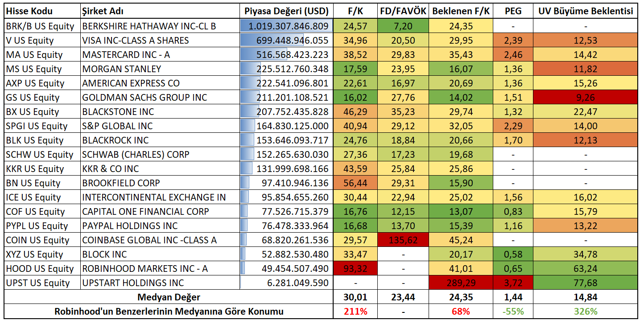644x324 pixels.
Task: Select 'BERKSHIRE HATHAWAY INC-CL B' cell
Action: 160,26
